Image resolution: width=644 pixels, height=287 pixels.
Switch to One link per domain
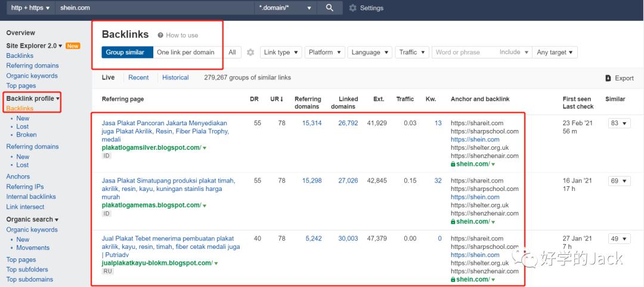[x=185, y=53]
